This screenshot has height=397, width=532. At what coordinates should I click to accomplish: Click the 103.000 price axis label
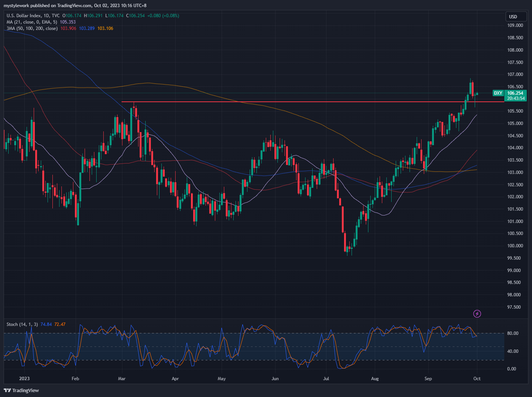pos(515,172)
